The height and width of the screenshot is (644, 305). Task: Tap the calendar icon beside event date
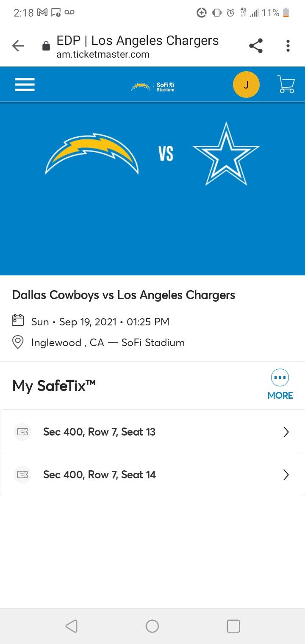point(18,321)
